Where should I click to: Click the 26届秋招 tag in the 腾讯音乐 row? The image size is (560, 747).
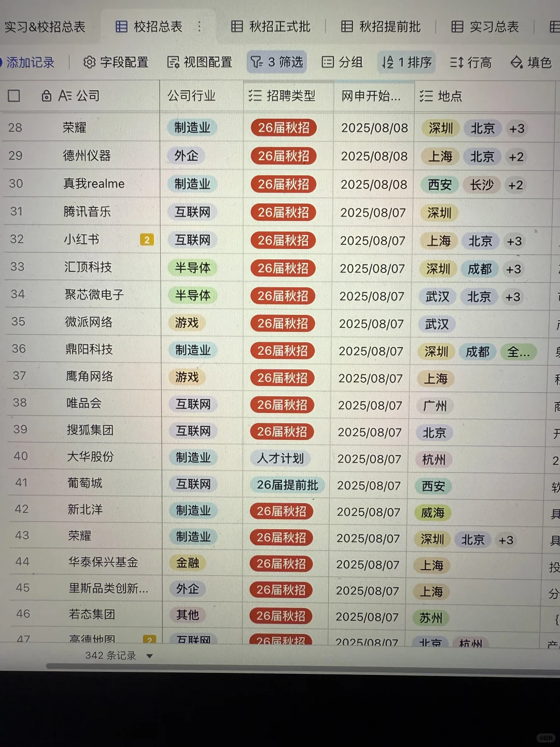283,212
